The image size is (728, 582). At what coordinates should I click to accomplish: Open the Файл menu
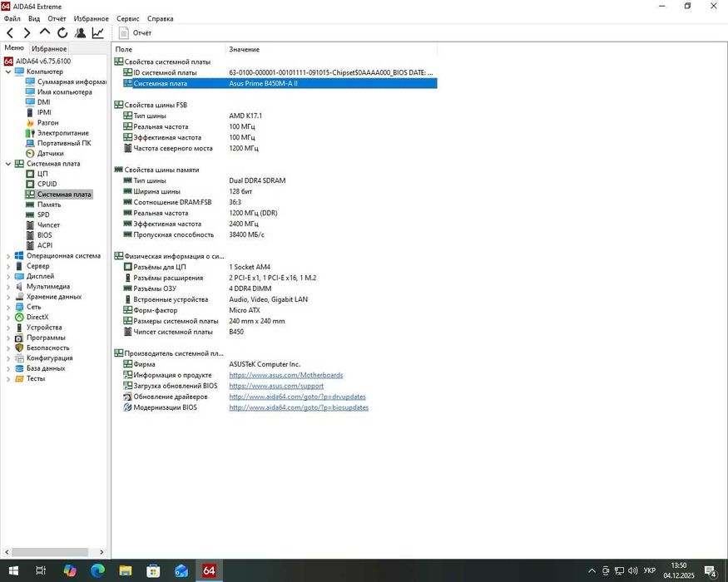point(12,18)
